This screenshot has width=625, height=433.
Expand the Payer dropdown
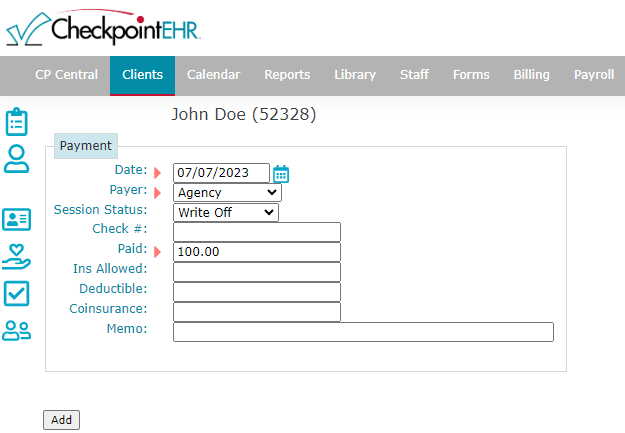(227, 192)
